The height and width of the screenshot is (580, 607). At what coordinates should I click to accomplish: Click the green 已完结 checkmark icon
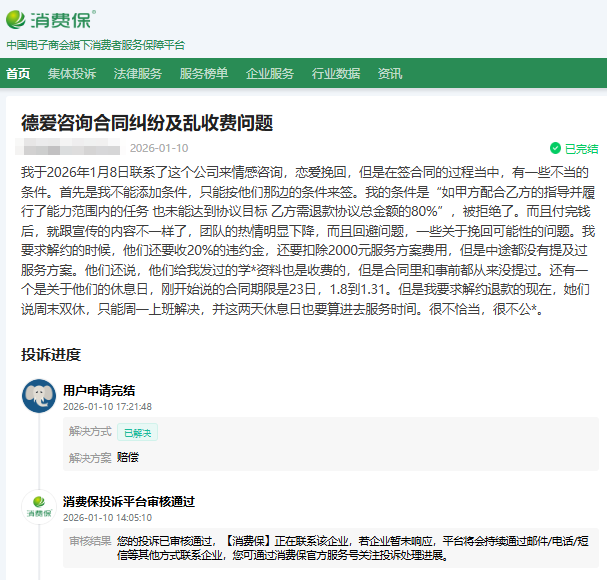[555, 148]
